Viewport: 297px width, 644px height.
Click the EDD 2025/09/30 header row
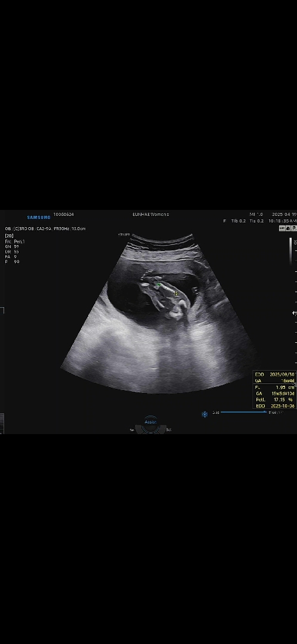(x=274, y=374)
